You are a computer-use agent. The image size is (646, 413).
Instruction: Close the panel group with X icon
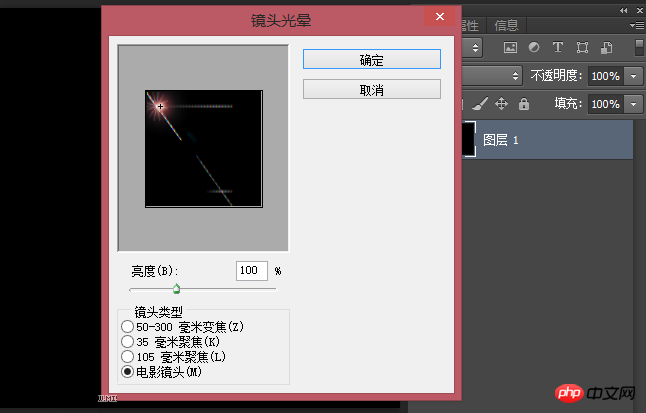click(x=640, y=10)
